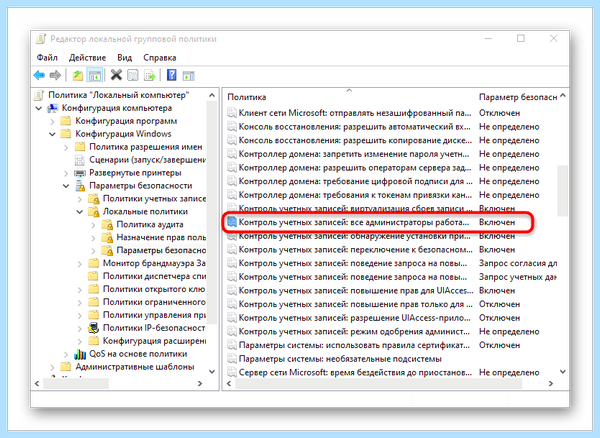600x438 pixels.
Task: Select Политики диспетчера списка tree item
Action: pyautogui.click(x=154, y=276)
